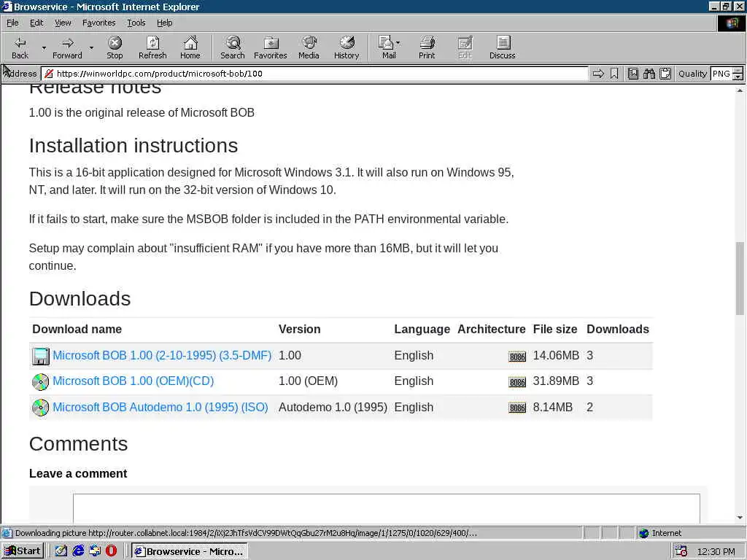Reload the page using Refresh
The image size is (747, 560).
click(x=152, y=47)
